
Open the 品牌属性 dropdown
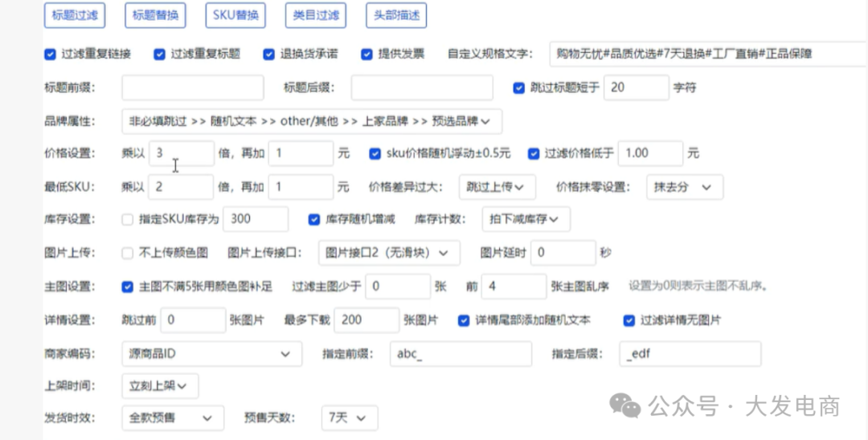click(x=312, y=121)
